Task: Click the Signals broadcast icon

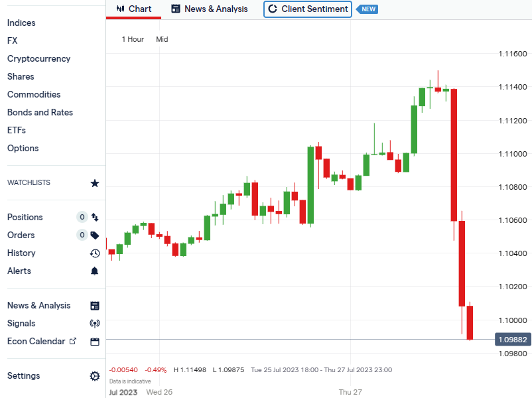Action: pyautogui.click(x=95, y=323)
